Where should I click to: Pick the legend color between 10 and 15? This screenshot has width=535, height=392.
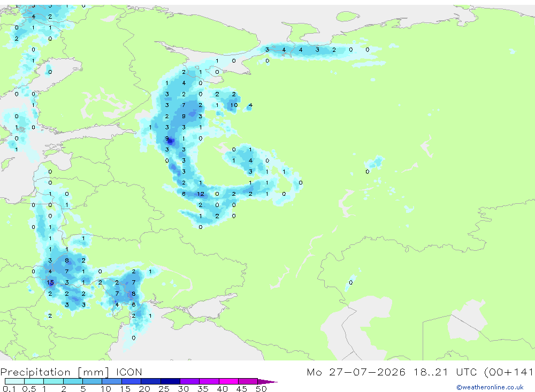tap(112, 381)
